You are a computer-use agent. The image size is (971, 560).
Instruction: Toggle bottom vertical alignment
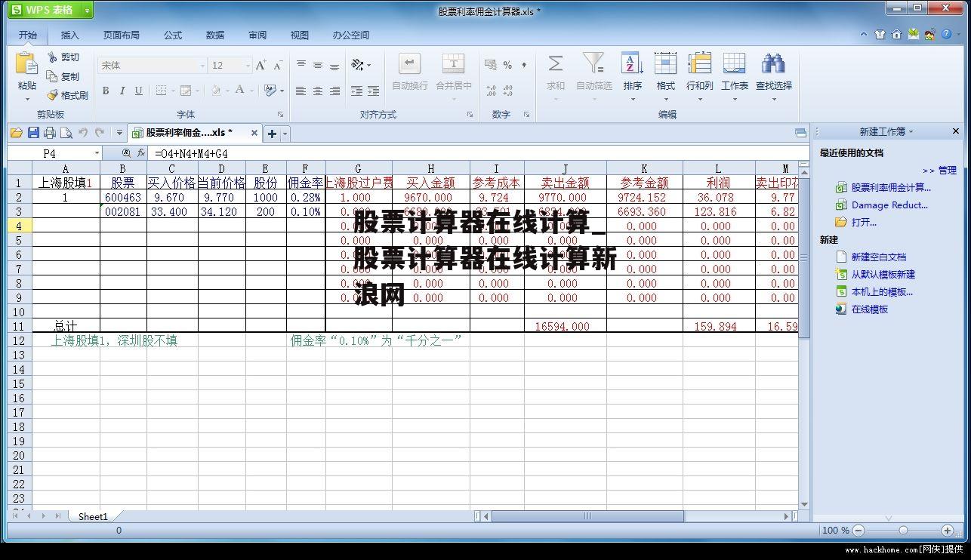334,66
